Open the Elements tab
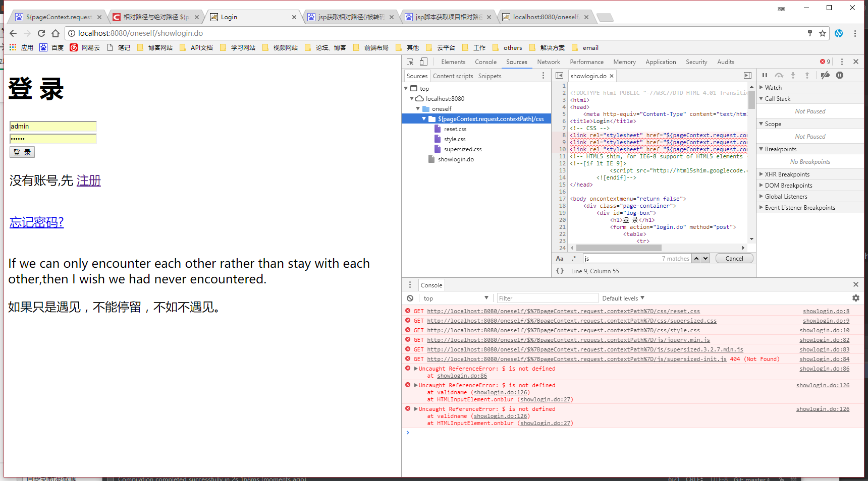 tap(453, 62)
